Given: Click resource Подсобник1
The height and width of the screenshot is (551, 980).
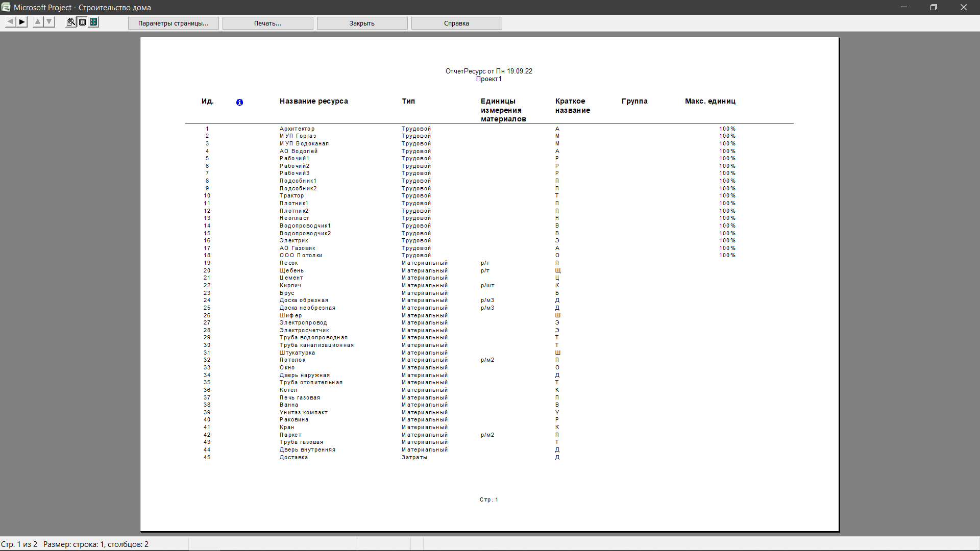Looking at the screenshot, I should click(298, 181).
